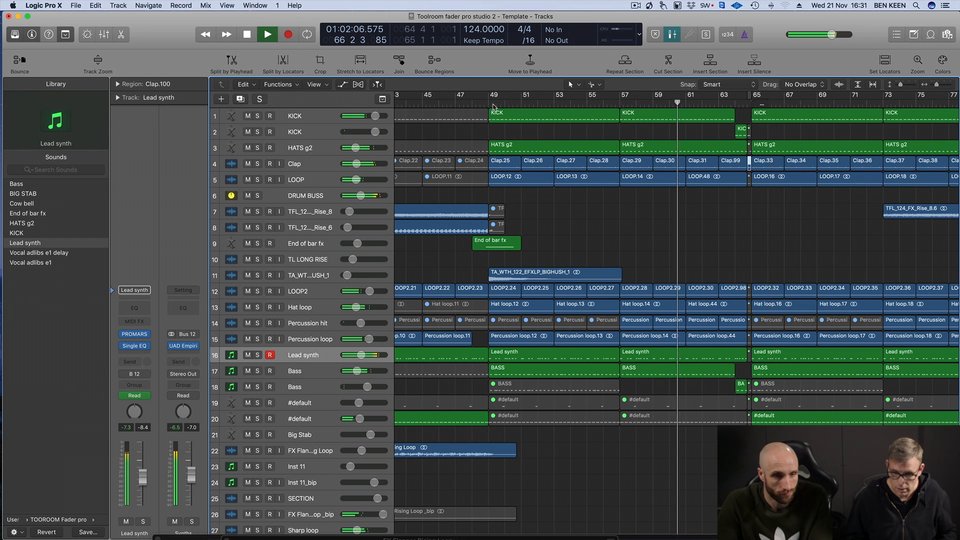Open the Edit dropdown in tracks area
960x540 pixels.
pyautogui.click(x=246, y=84)
